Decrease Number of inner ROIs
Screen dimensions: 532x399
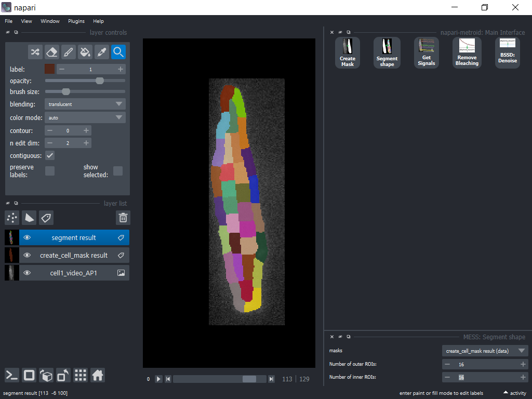[x=447, y=377]
